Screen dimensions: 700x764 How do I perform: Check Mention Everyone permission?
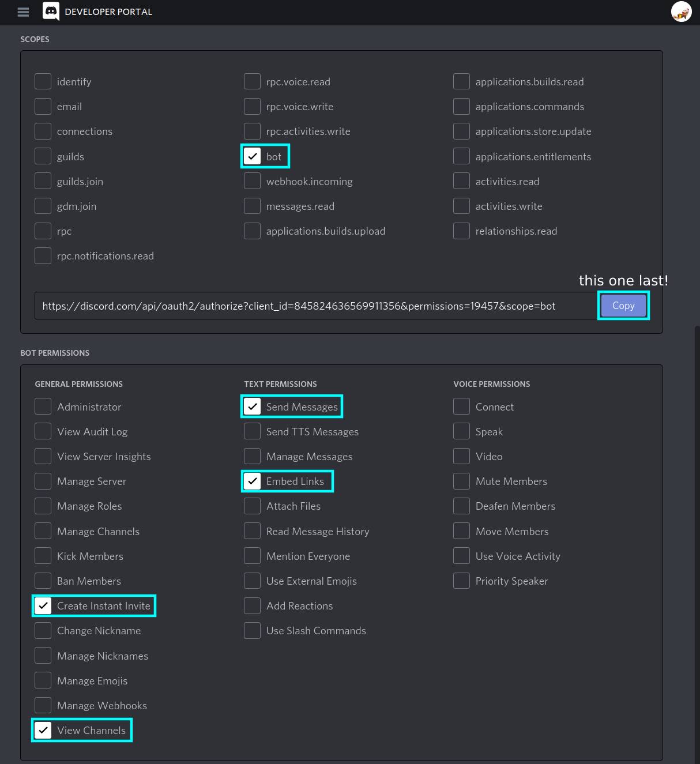tap(252, 556)
